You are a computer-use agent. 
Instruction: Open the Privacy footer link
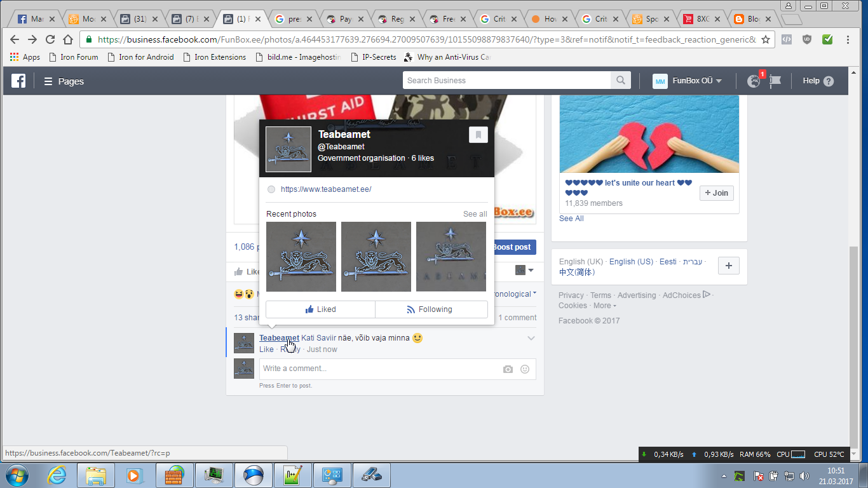[x=571, y=295]
